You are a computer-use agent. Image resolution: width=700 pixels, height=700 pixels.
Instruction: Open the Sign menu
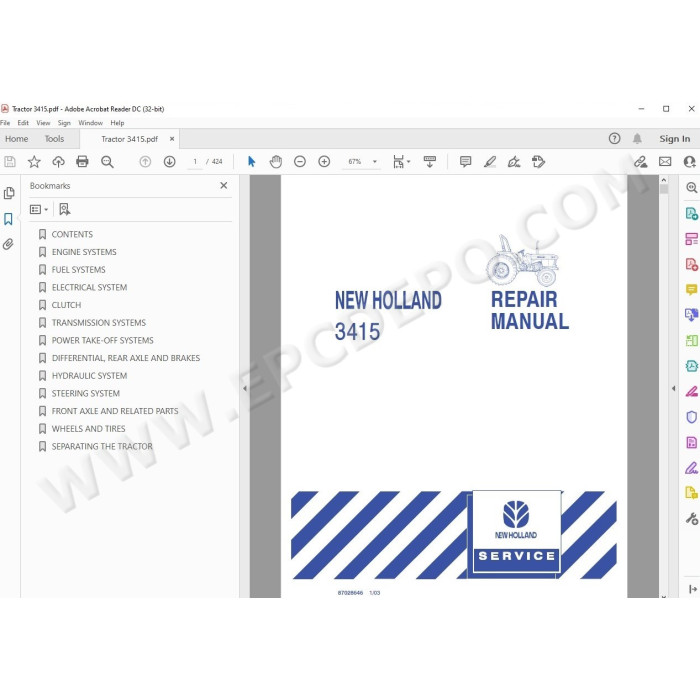[64, 123]
